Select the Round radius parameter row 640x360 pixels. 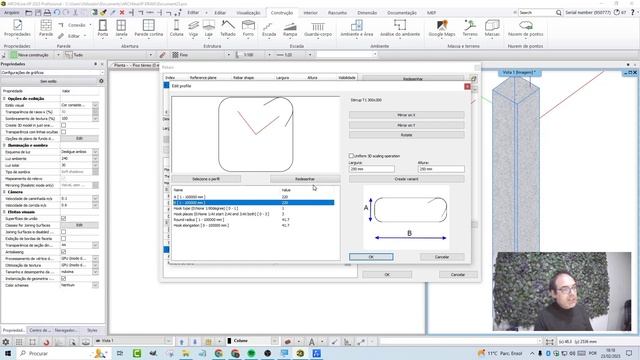(253, 220)
